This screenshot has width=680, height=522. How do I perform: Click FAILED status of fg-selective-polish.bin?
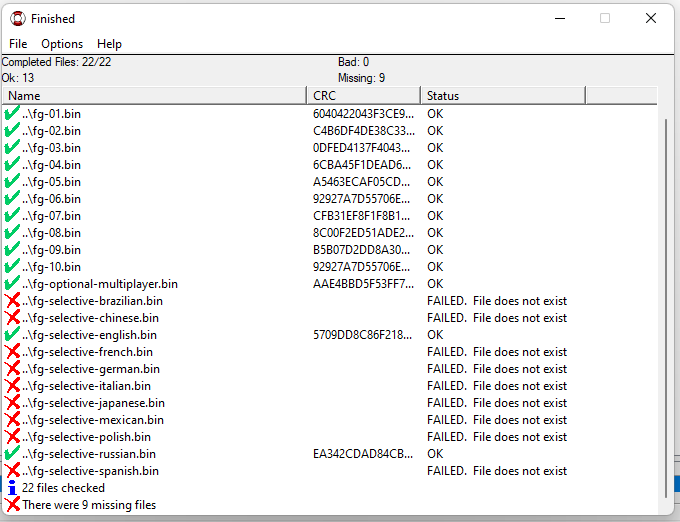[497, 437]
